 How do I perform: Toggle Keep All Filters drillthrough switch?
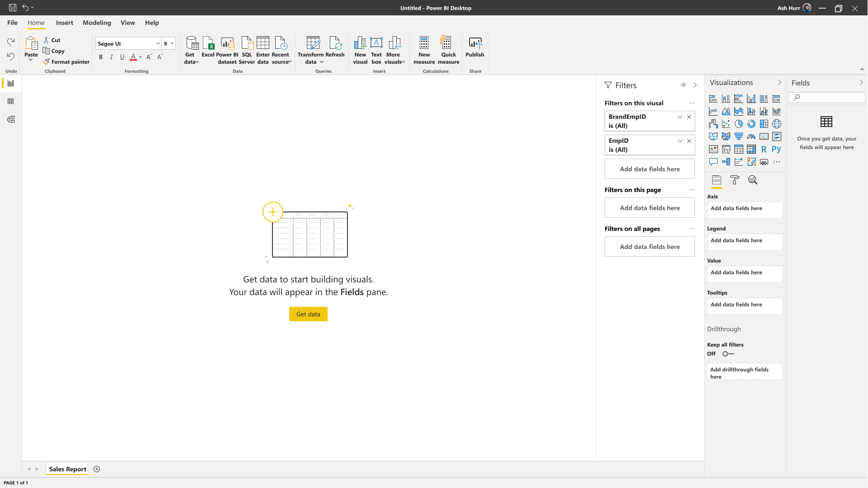pyautogui.click(x=728, y=354)
